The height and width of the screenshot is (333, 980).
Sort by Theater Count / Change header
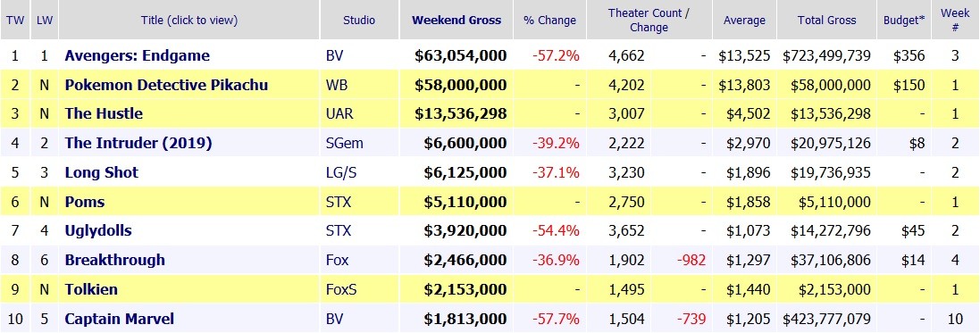649,20
